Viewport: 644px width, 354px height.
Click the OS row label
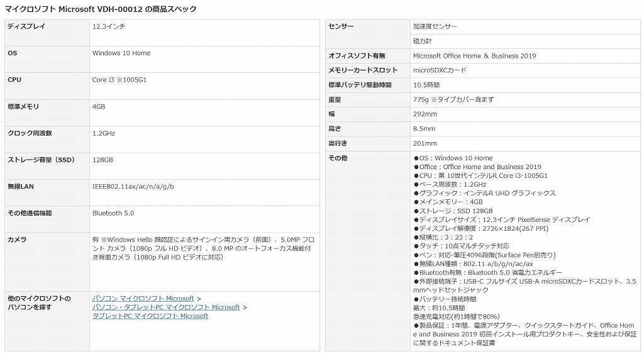(13, 53)
